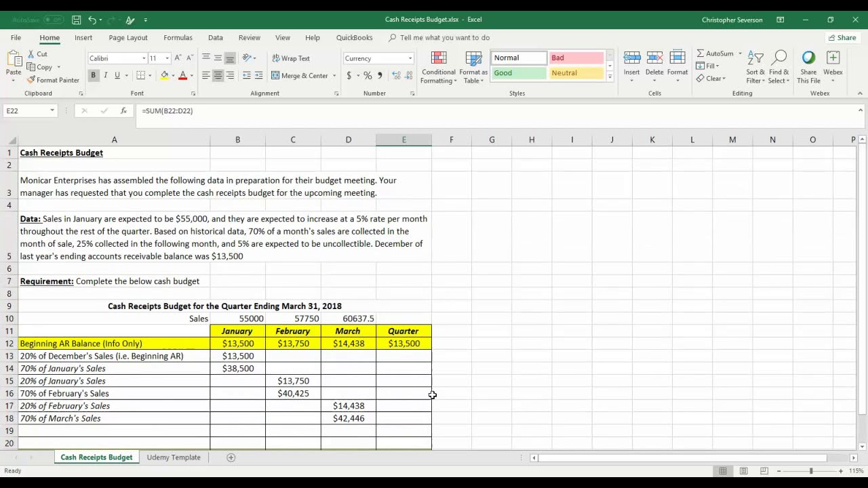The width and height of the screenshot is (868, 488).
Task: Apply the Good cell style
Action: coord(519,73)
